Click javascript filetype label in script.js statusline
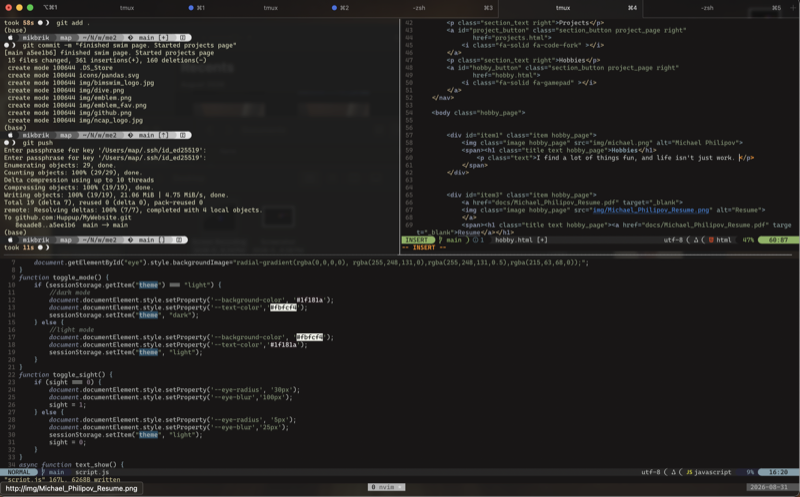The image size is (800, 497). point(713,472)
